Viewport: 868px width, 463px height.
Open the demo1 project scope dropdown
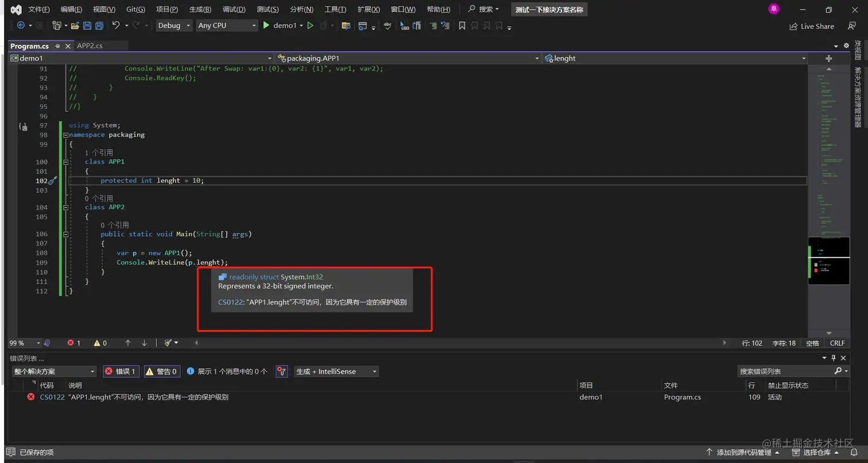pos(141,59)
